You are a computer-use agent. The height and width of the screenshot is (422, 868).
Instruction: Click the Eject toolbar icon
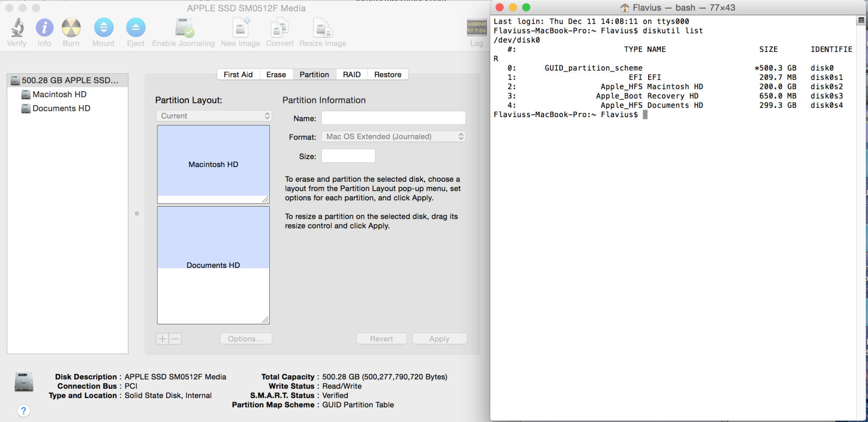[x=136, y=28]
